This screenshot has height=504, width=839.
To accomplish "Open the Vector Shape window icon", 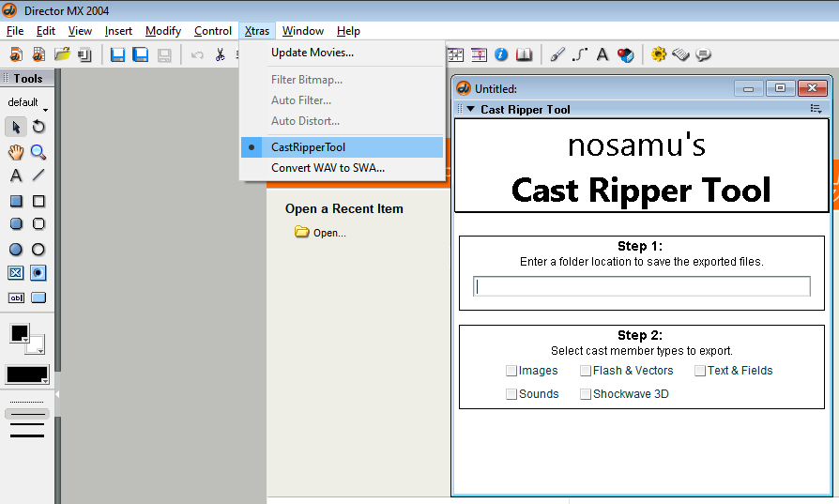I will [x=579, y=54].
